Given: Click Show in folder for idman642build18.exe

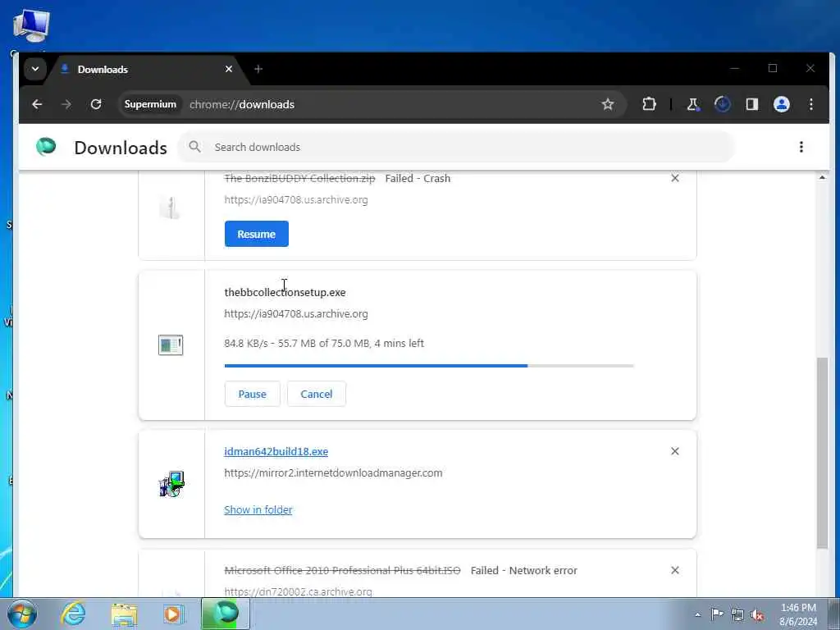Looking at the screenshot, I should coord(258,509).
